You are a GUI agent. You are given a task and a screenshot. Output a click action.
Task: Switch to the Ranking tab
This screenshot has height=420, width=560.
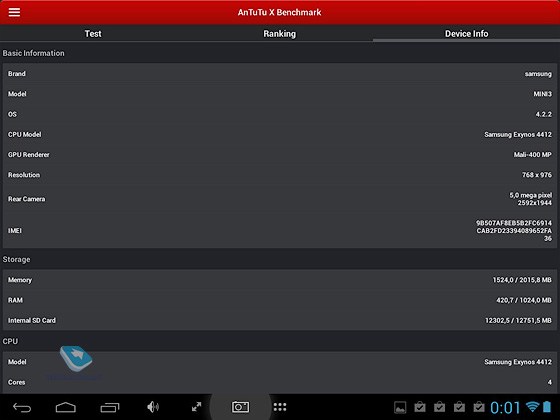280,34
